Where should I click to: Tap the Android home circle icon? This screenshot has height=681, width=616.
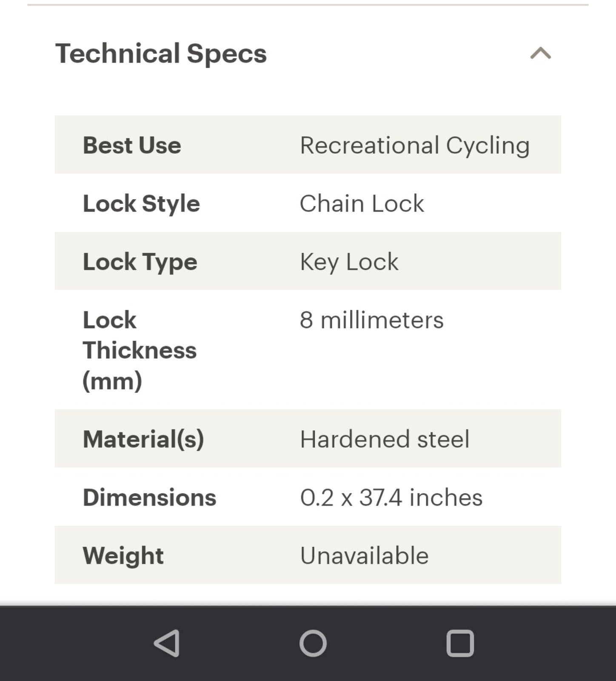coord(313,643)
